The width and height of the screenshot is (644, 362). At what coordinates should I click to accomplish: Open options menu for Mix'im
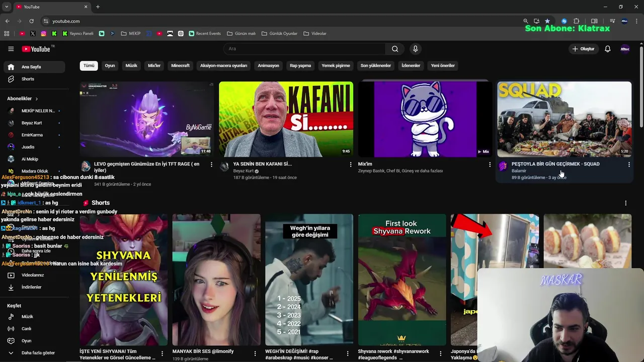490,164
